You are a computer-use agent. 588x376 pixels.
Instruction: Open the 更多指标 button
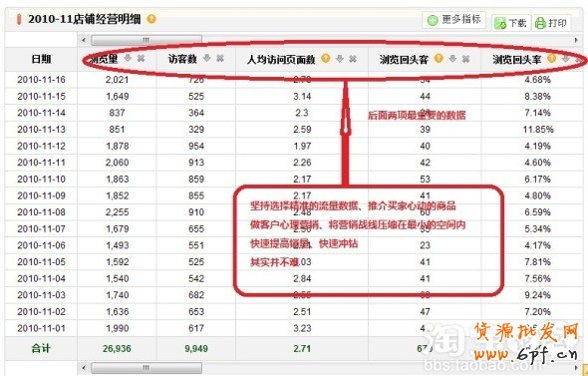coord(454,20)
